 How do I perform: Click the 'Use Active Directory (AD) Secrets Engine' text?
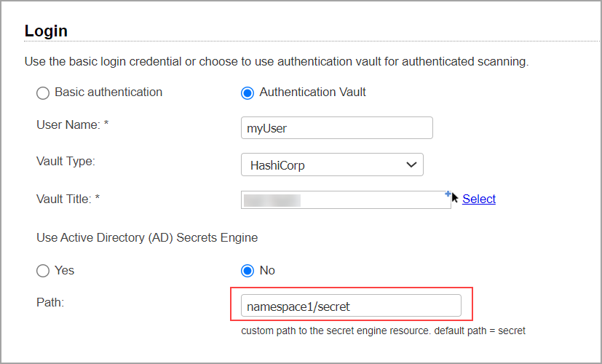coord(147,237)
